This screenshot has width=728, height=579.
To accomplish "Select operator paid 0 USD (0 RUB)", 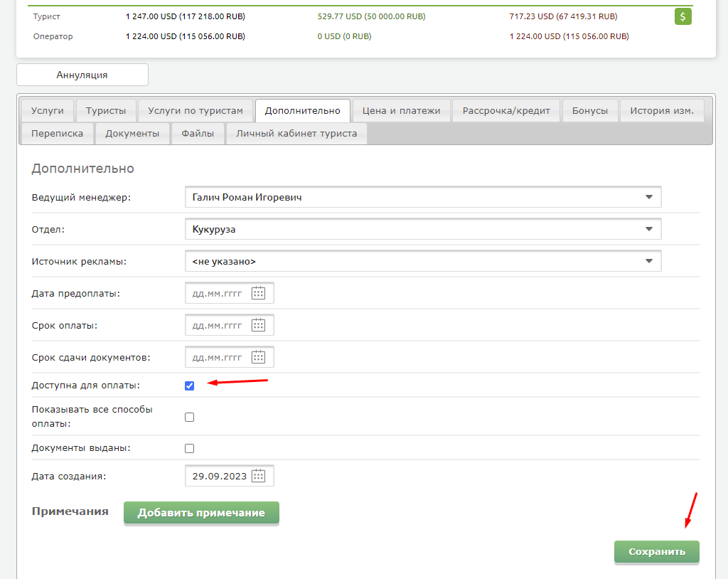I will [x=344, y=36].
